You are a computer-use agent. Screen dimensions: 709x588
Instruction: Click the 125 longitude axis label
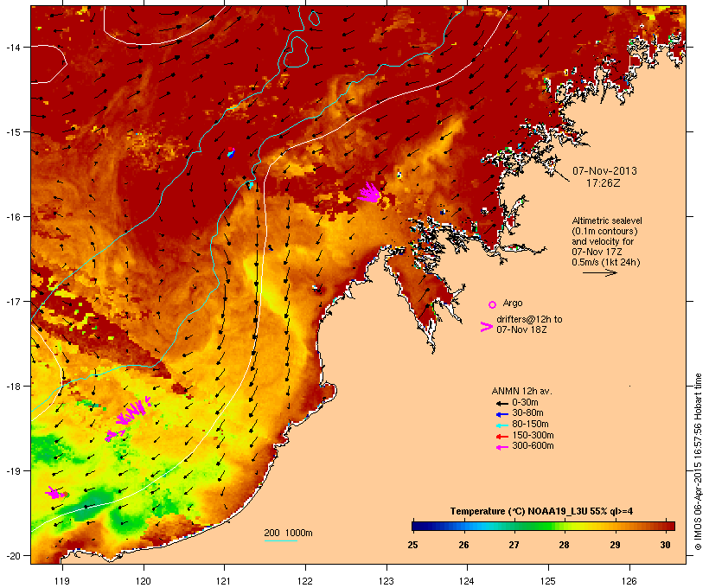[x=548, y=581]
